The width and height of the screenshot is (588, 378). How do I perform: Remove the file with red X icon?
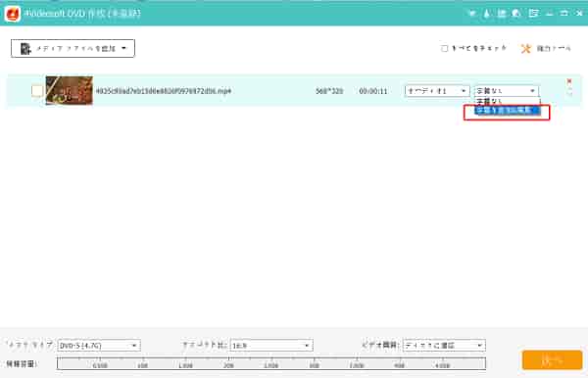(569, 81)
